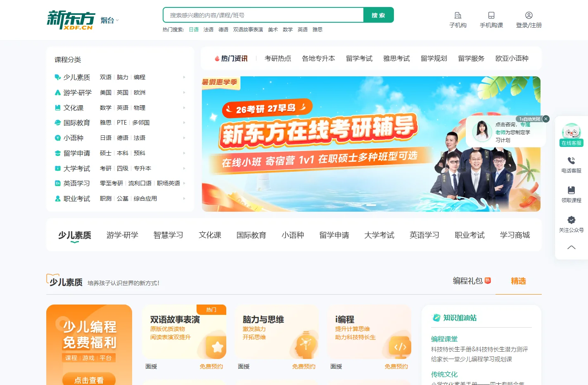588x385 pixels.
Task: Click the 知识加油站 header icon
Action: [x=436, y=318]
